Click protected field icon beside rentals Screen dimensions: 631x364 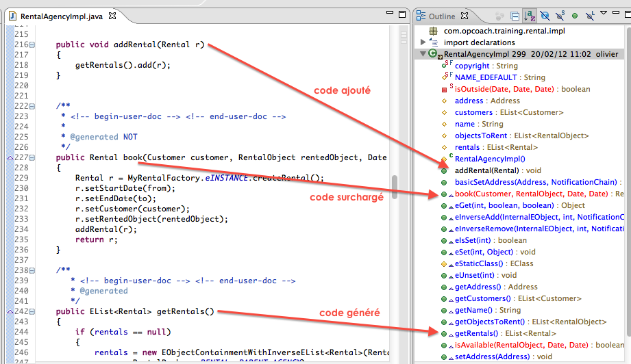click(444, 148)
